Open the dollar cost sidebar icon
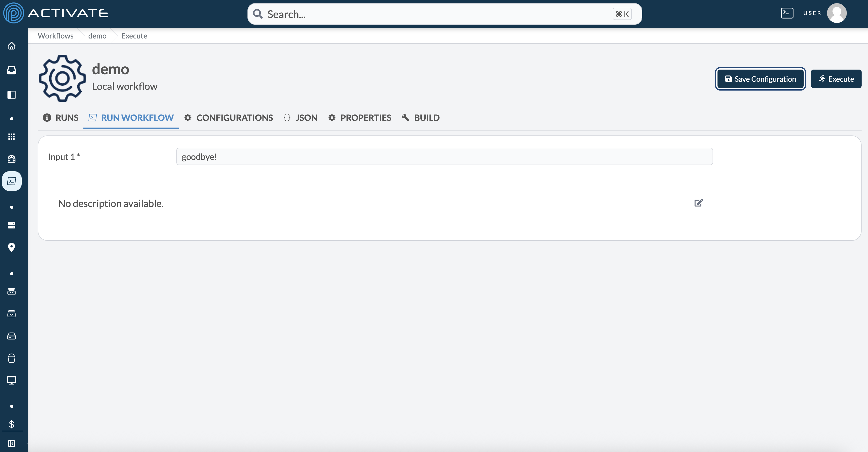Screen dimensions: 868x452 point(11,424)
